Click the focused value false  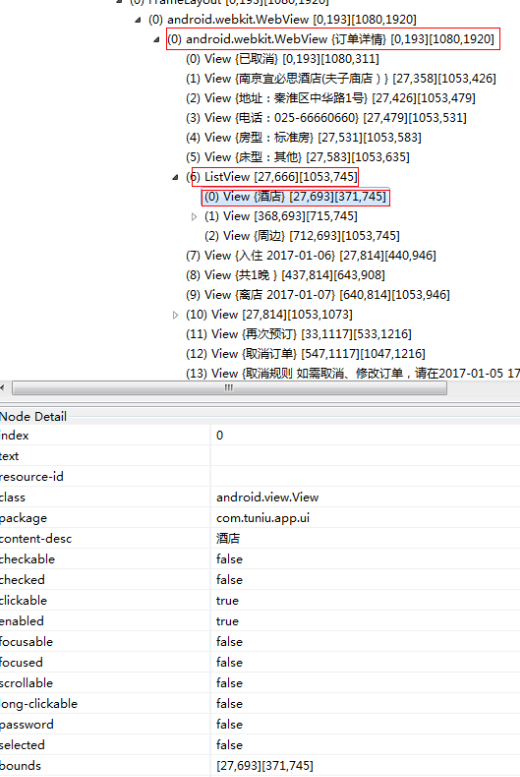tap(230, 663)
